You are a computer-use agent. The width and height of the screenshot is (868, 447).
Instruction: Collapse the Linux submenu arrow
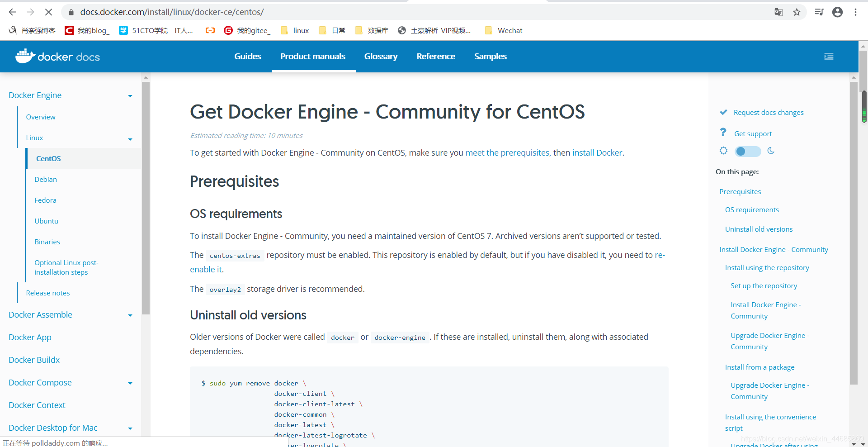click(x=130, y=139)
